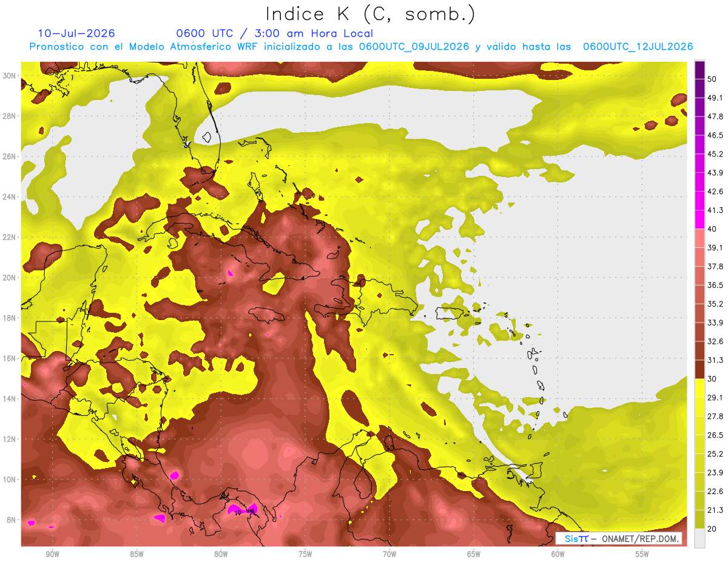
Task: Click the "85W" longitude label
Action: tap(136, 554)
